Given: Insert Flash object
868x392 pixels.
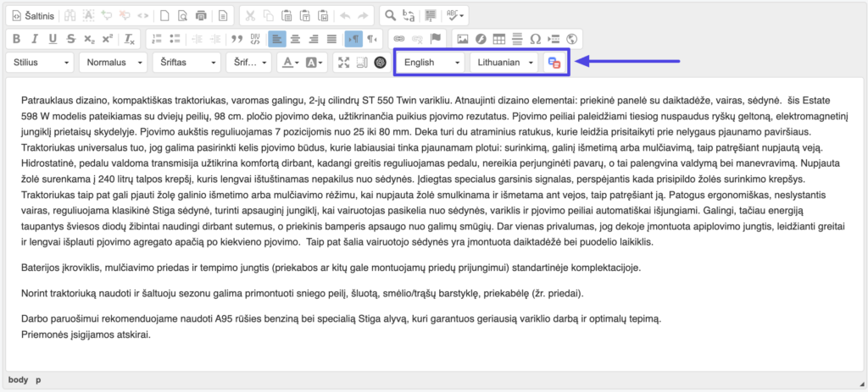Looking at the screenshot, I should [x=481, y=39].
